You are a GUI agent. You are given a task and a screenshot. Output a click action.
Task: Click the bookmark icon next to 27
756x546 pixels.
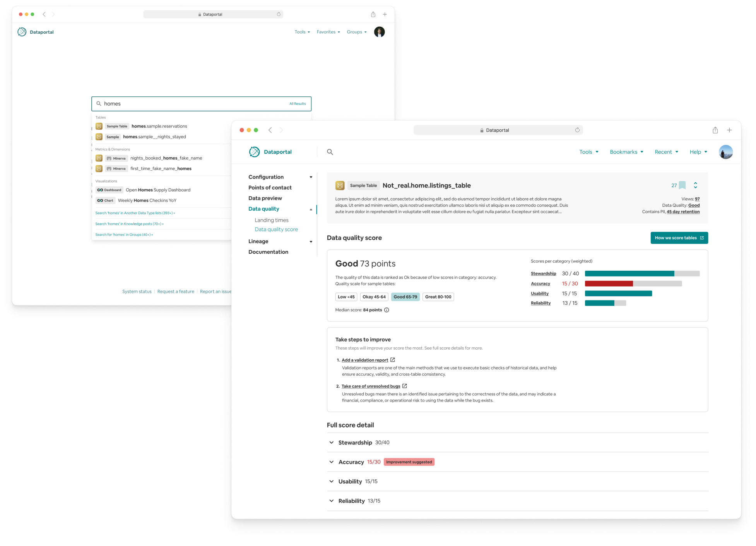pyautogui.click(x=682, y=185)
